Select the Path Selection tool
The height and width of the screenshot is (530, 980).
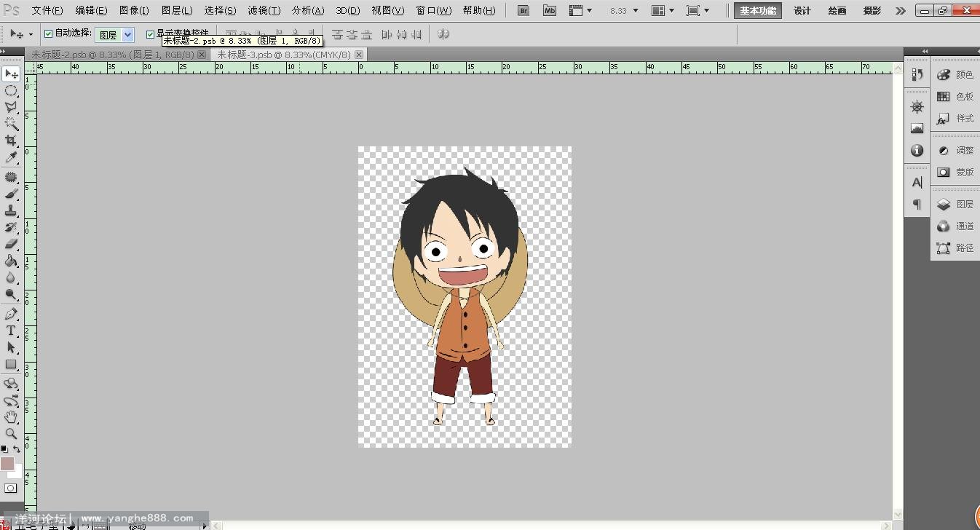click(x=11, y=347)
